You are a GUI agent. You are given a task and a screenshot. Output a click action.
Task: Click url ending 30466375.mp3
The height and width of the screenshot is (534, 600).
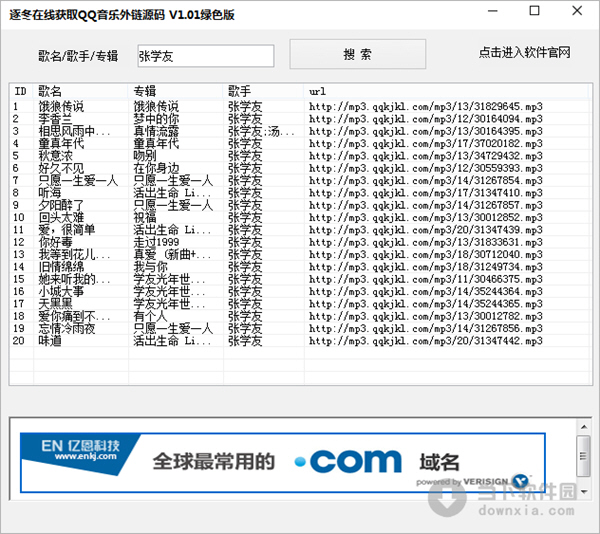click(x=426, y=279)
